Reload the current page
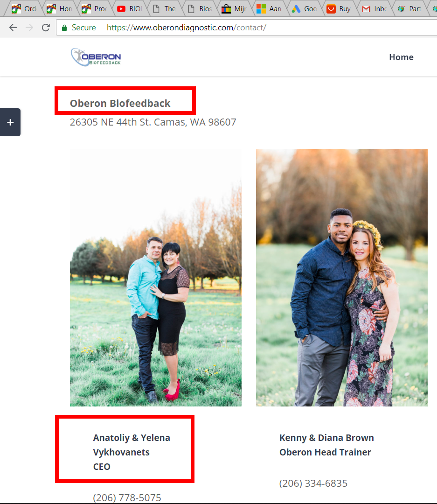 (x=46, y=28)
